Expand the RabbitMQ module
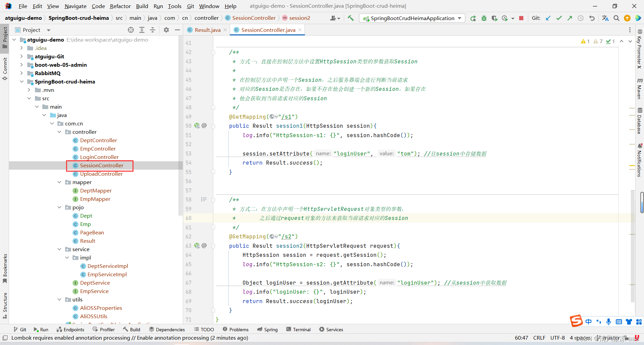Viewport: 644px width, 345px height. 22,73
